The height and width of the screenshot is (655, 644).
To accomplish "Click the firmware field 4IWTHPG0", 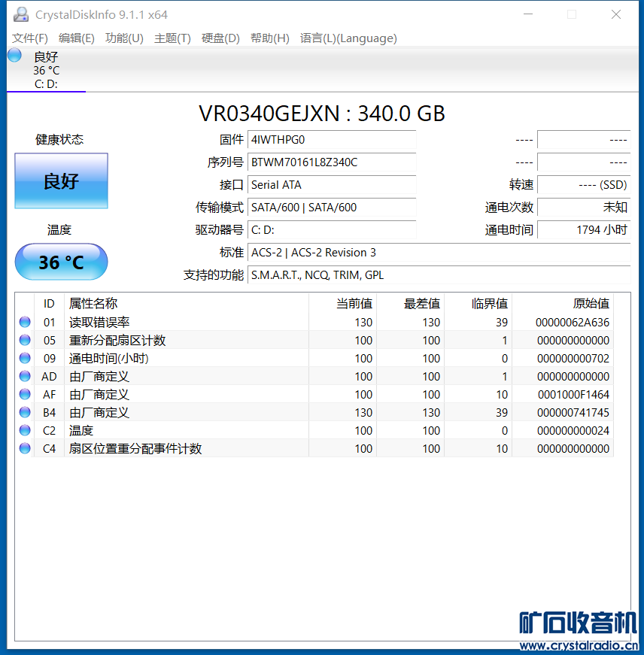I will (332, 140).
